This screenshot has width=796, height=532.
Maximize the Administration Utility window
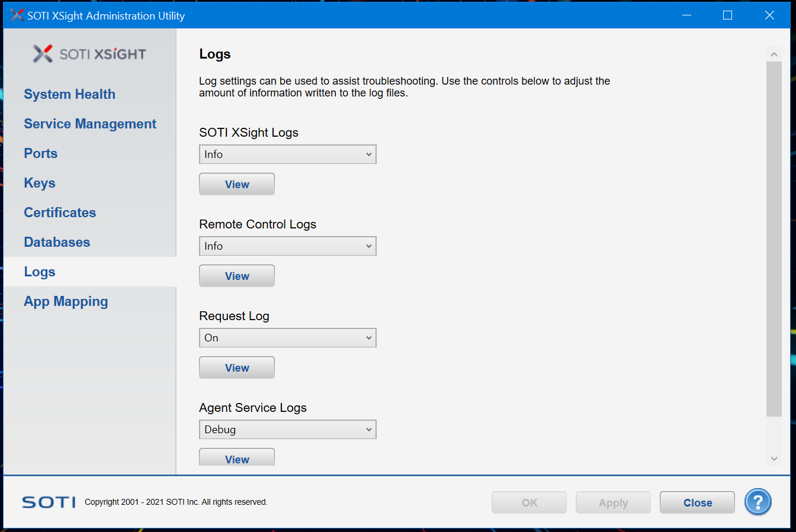[728, 15]
